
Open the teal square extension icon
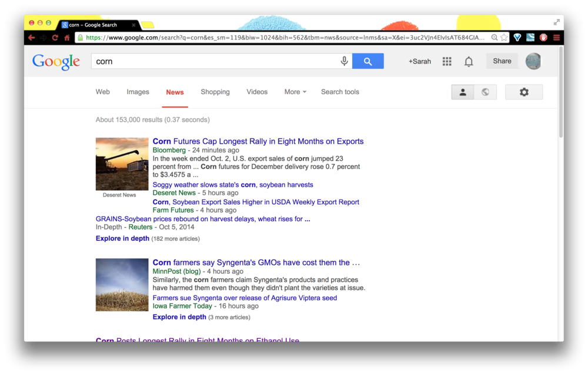(530, 38)
